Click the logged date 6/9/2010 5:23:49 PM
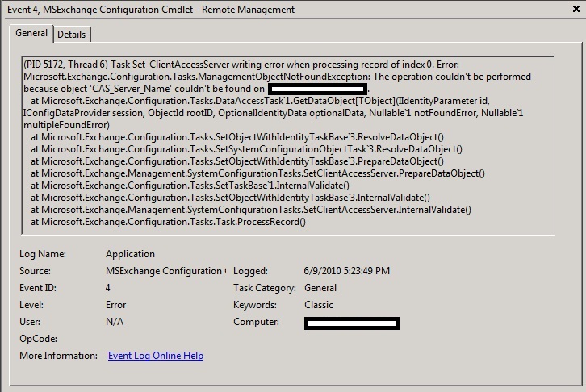This screenshot has height=392, width=586. click(347, 271)
